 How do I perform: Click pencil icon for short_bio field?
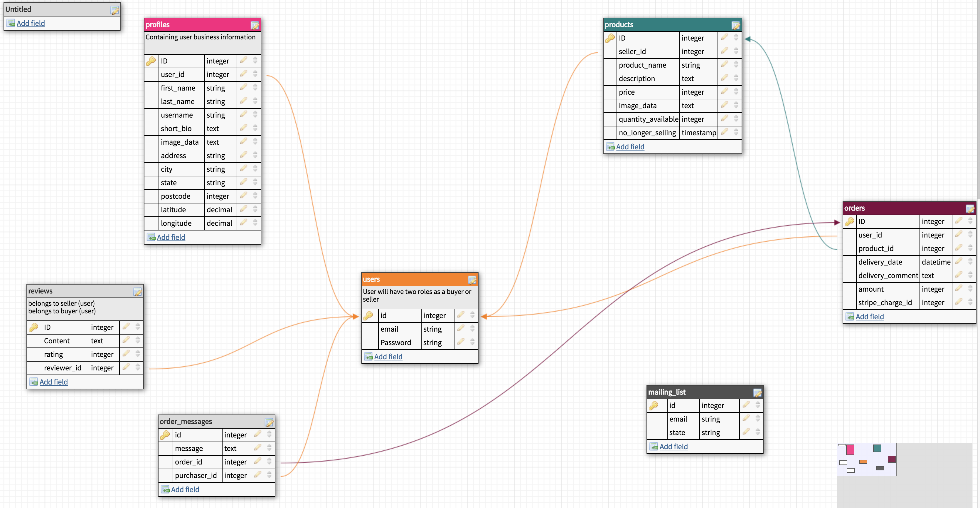243,128
